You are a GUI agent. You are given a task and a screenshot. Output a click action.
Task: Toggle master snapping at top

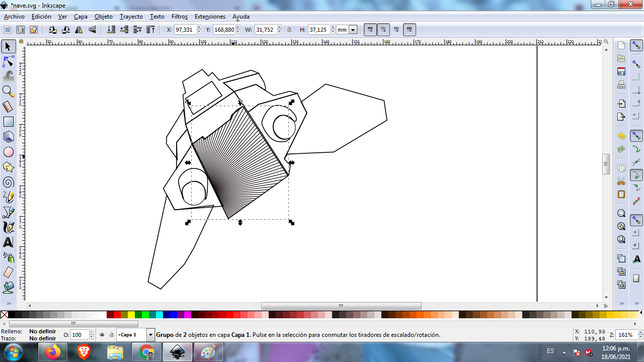click(636, 46)
